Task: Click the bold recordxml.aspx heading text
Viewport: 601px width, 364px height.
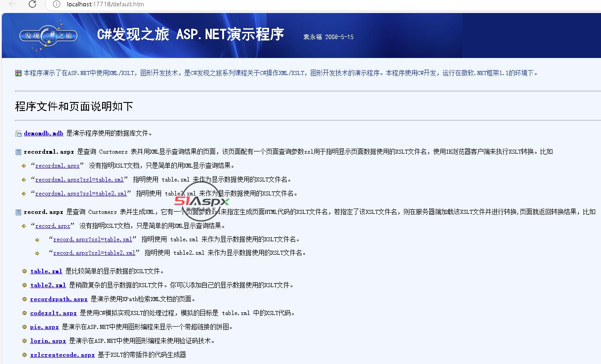Action: click(x=49, y=152)
